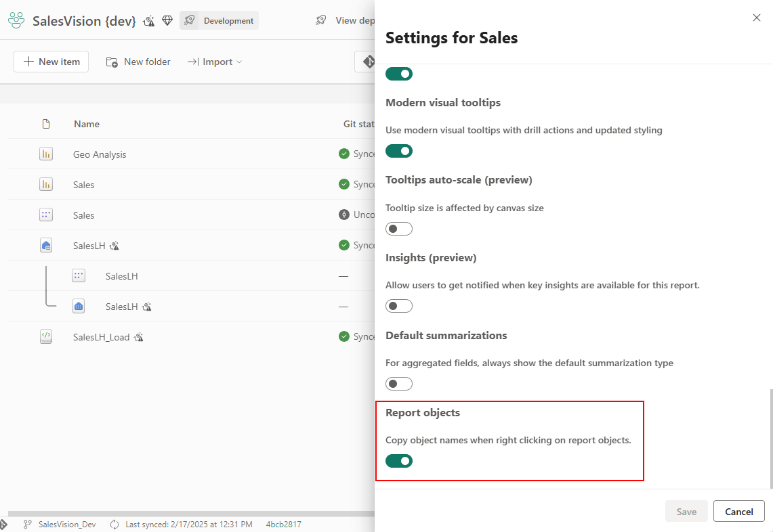Enable the Tooltips auto-scale preview toggle
Viewport: 773px width, 532px height.
coord(398,228)
